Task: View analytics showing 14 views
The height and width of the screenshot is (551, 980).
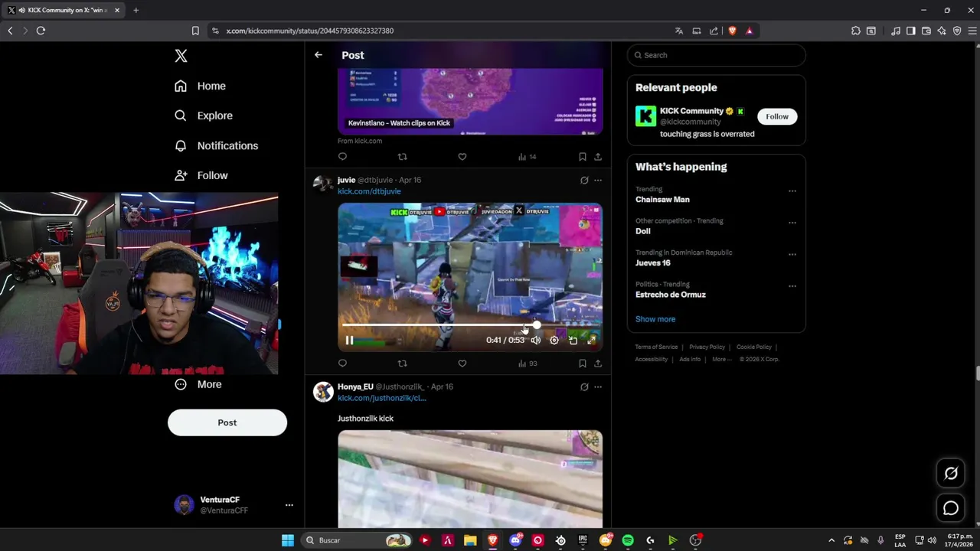Action: 527,157
